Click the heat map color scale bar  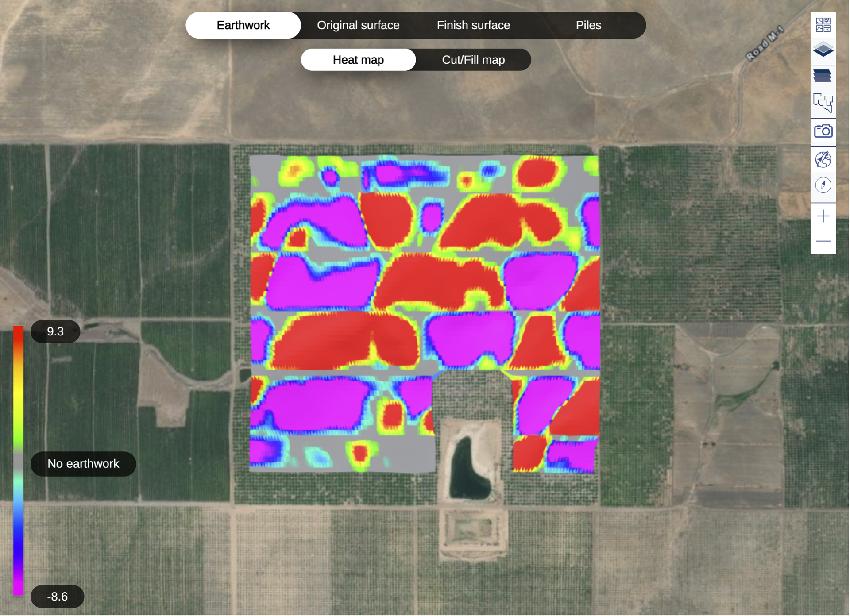click(x=18, y=460)
